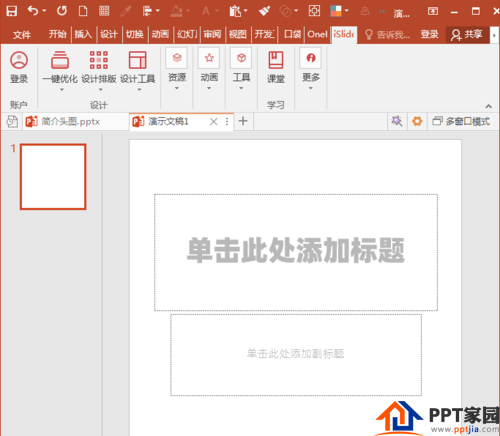Click the new tab plus icon

(243, 121)
